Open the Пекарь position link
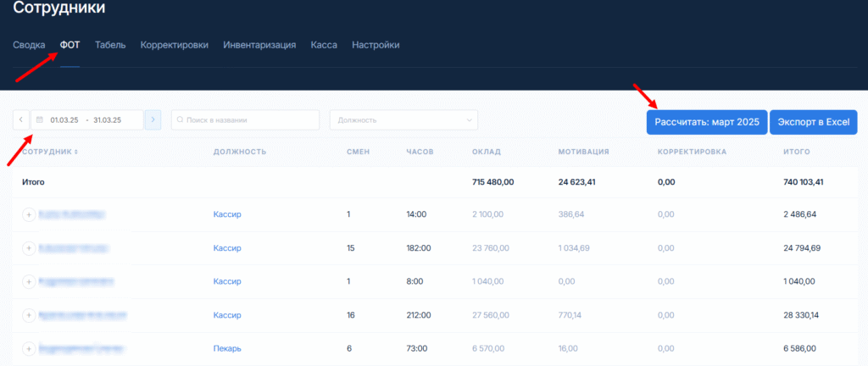This screenshot has width=868, height=366. [227, 348]
